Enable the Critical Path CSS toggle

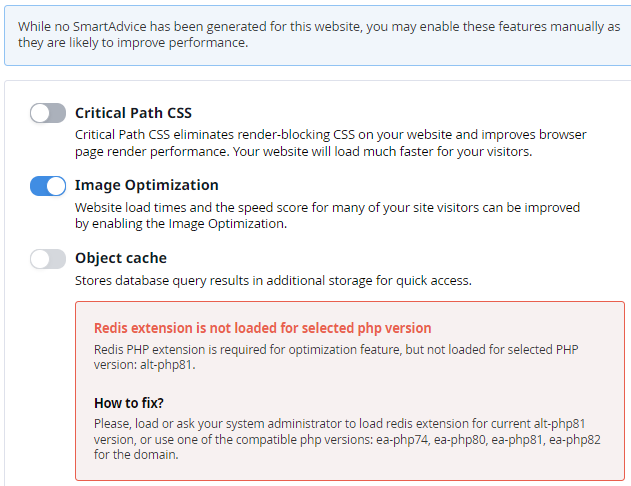(48, 113)
